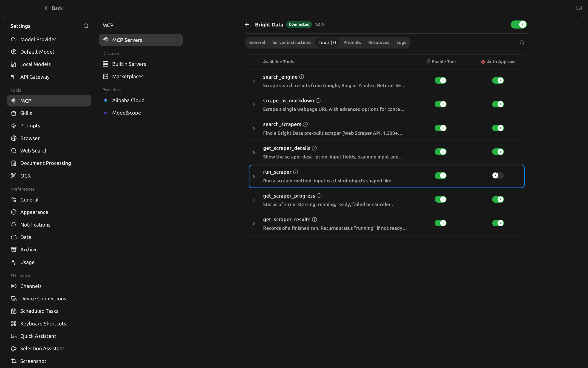Turn off Auto Approve for get_scraper_progress

click(x=498, y=199)
